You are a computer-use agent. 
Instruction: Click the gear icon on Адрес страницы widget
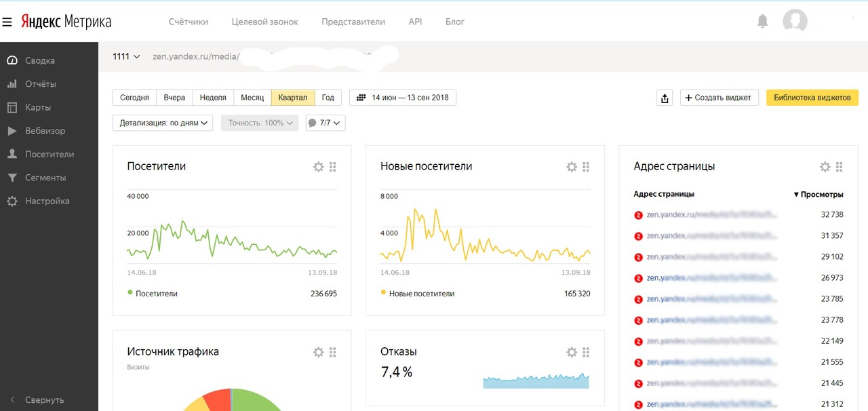coord(825,167)
